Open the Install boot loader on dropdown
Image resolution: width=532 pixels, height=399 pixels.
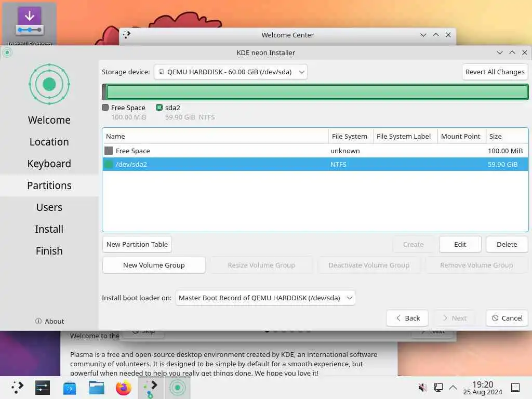coord(265,298)
